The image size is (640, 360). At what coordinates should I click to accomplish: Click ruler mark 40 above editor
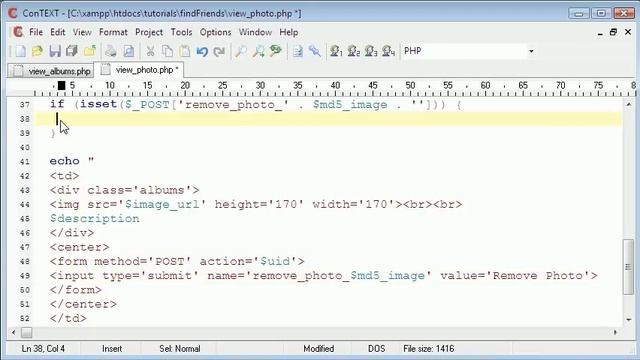coord(335,85)
